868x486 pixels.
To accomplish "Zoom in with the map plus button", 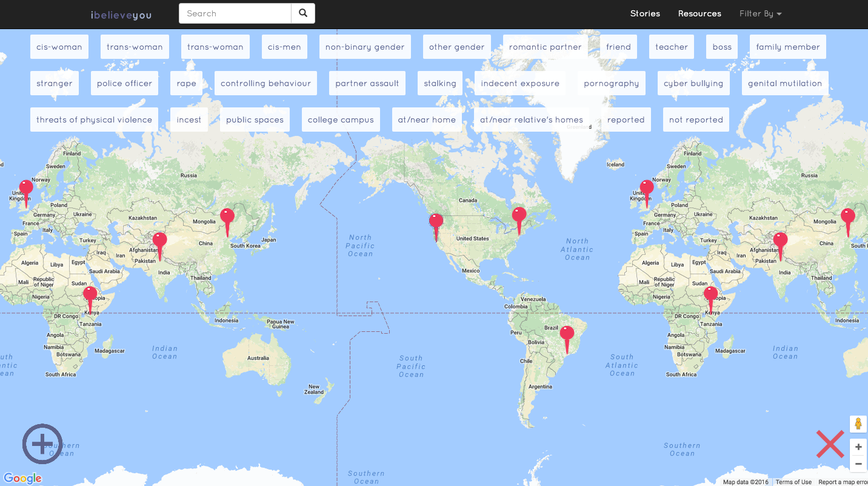I will (858, 447).
